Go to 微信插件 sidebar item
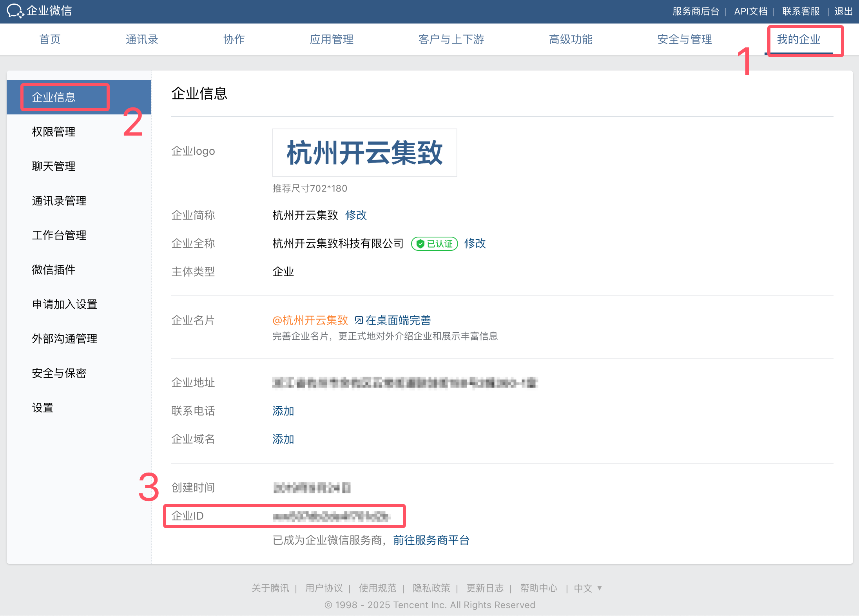859x616 pixels. point(54,270)
